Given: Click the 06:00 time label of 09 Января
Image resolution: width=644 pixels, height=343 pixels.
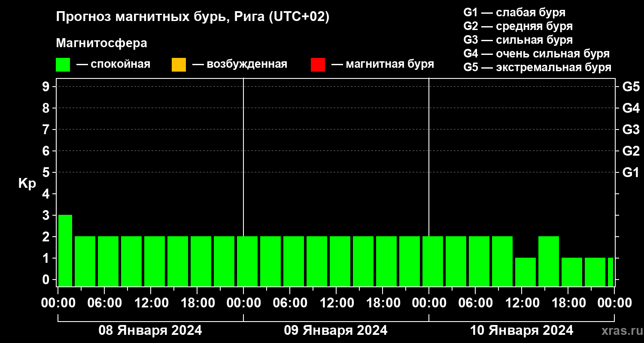Looking at the screenshot, I should (x=290, y=303).
